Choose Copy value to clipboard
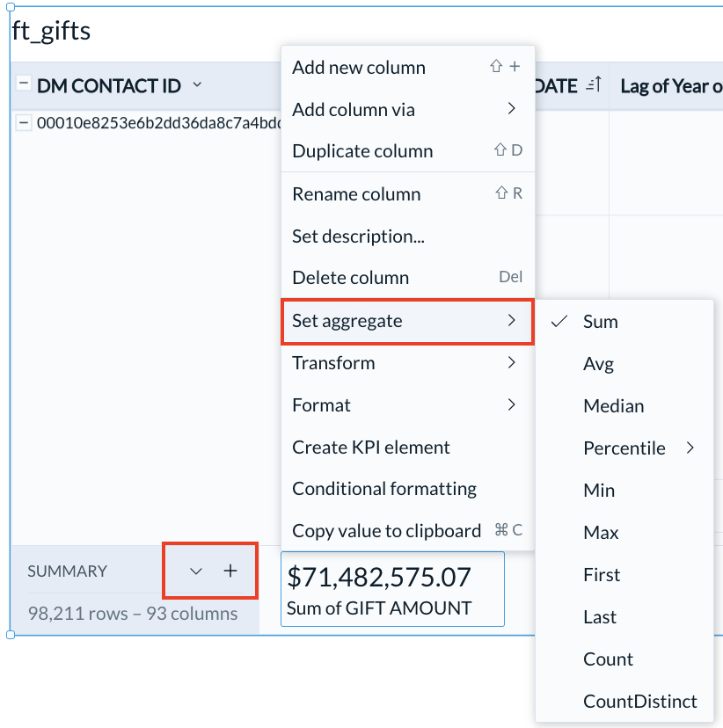The width and height of the screenshot is (723, 728). pos(408,531)
